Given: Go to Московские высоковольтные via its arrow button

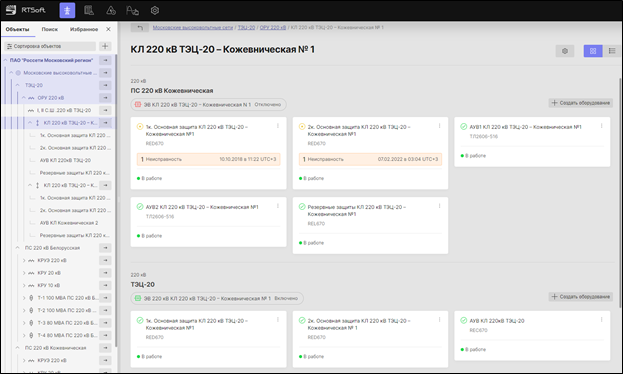Looking at the screenshot, I should [x=105, y=73].
